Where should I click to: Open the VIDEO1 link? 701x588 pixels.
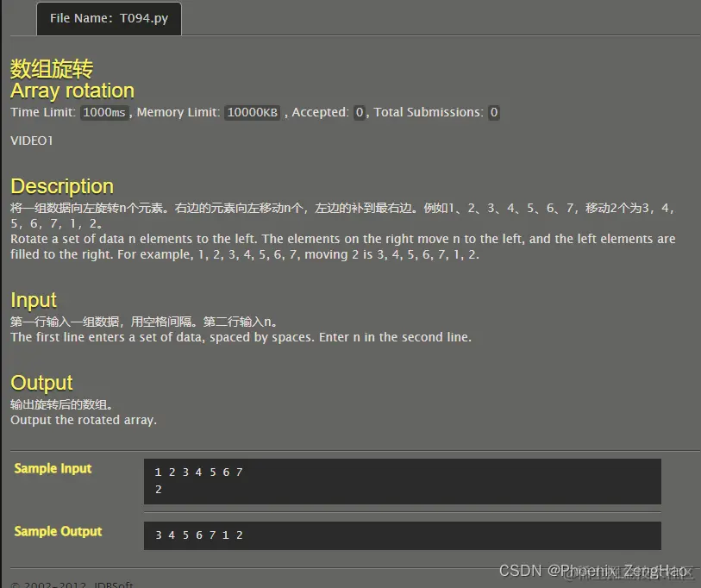tap(32, 141)
